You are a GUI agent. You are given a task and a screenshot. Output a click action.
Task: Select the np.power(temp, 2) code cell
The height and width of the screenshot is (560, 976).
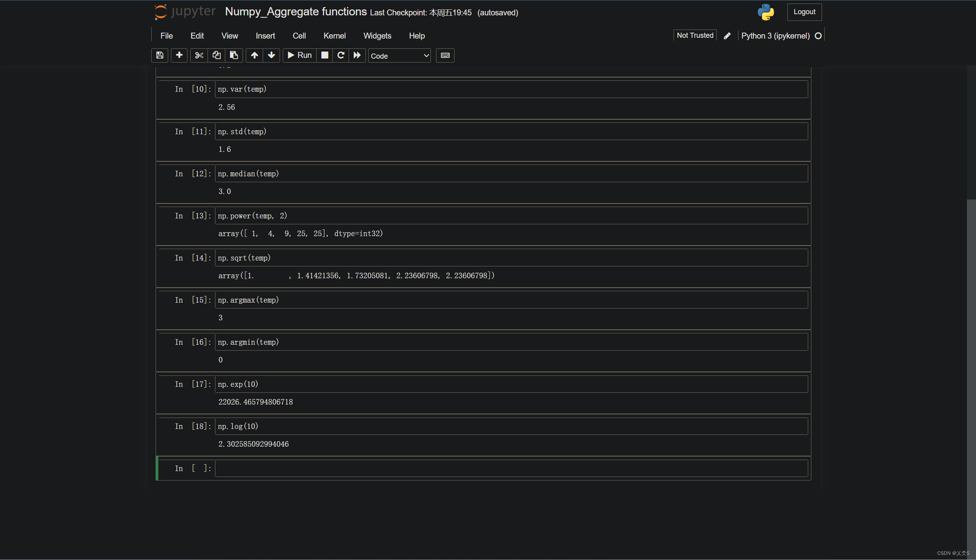[511, 216]
